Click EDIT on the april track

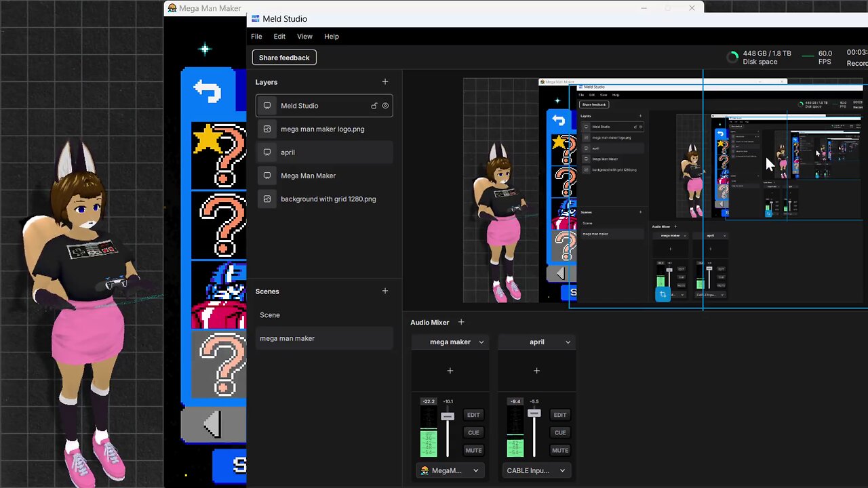point(560,415)
